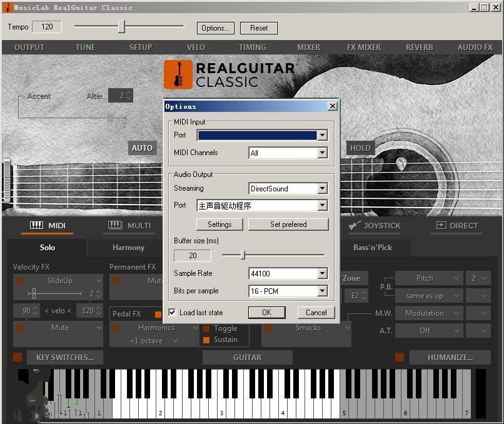The height and width of the screenshot is (424, 504).
Task: Switch to the Harmony tab
Action: 128,248
